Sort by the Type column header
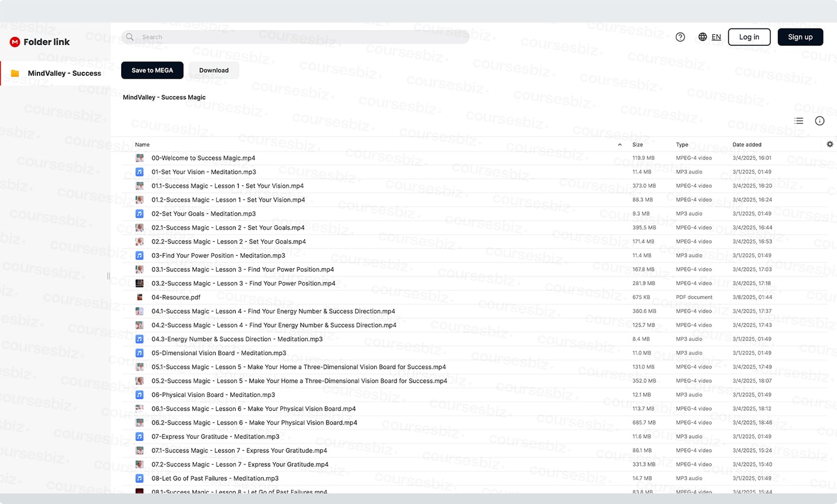This screenshot has width=837, height=504. [682, 144]
